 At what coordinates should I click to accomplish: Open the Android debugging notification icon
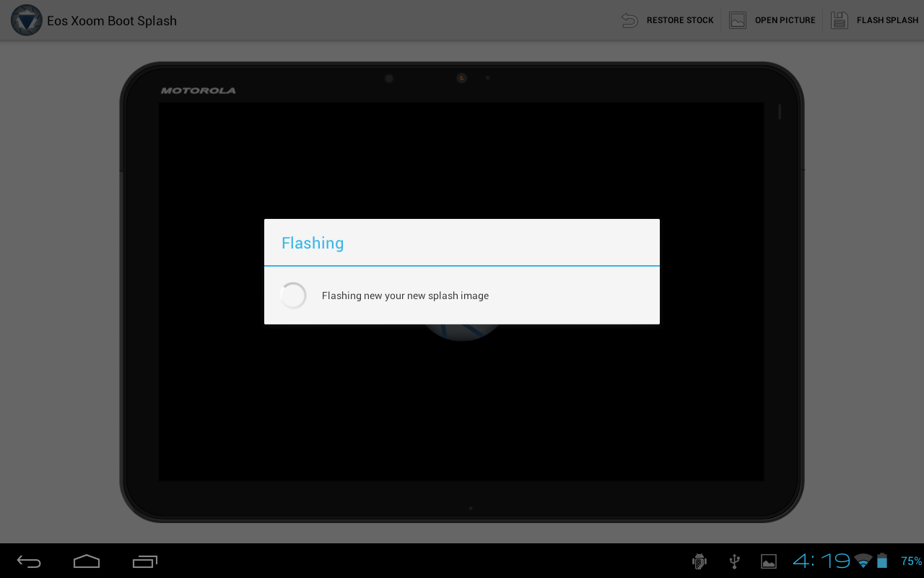click(x=699, y=561)
